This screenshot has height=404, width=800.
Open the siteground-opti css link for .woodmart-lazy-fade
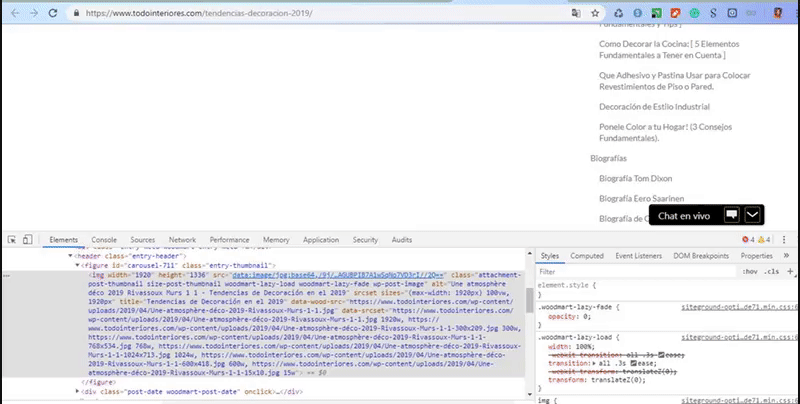(x=739, y=307)
